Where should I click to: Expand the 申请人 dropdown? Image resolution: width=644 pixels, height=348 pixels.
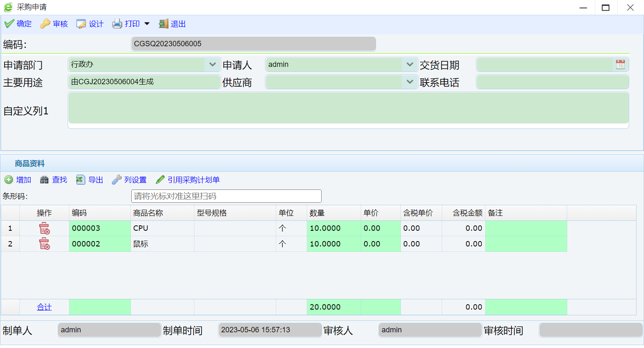pos(410,64)
